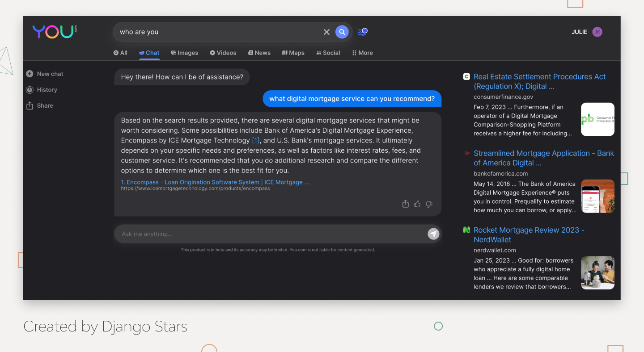Click the beta accuracy disclaimer text

[x=278, y=250]
